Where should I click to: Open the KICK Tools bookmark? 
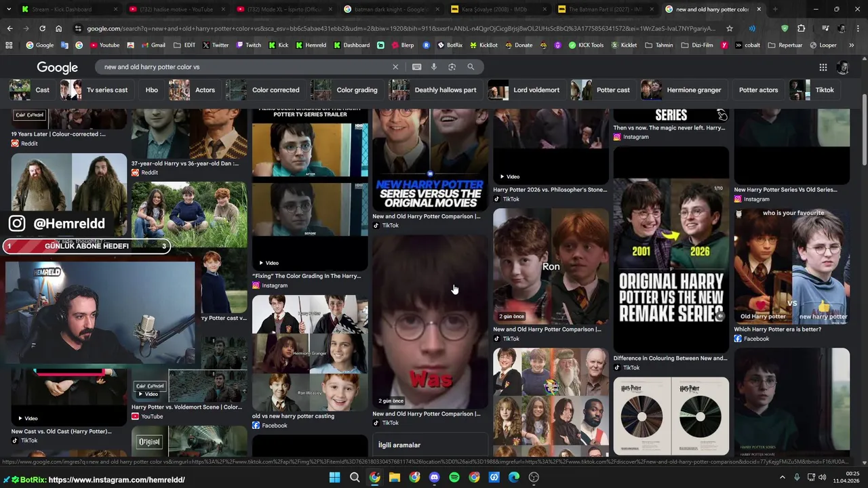point(586,45)
